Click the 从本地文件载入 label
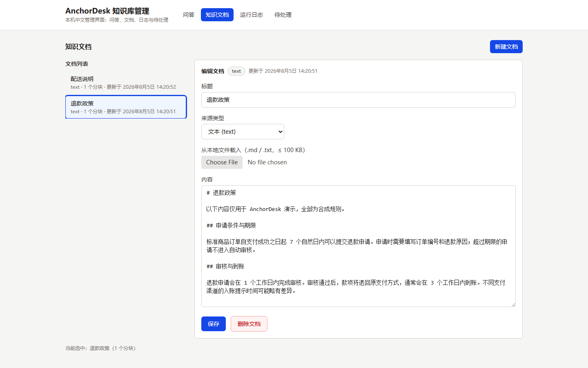The width and height of the screenshot is (588, 368). pyautogui.click(x=253, y=150)
